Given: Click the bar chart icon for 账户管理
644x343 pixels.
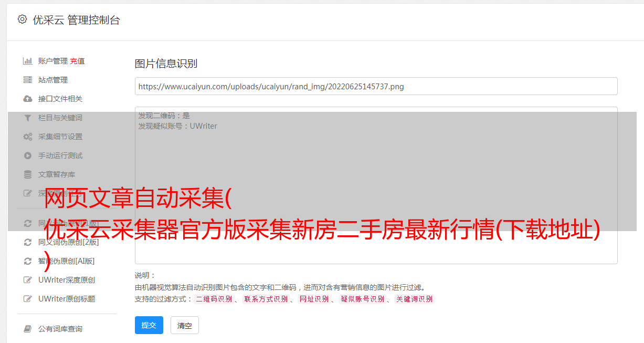Looking at the screenshot, I should (28, 61).
